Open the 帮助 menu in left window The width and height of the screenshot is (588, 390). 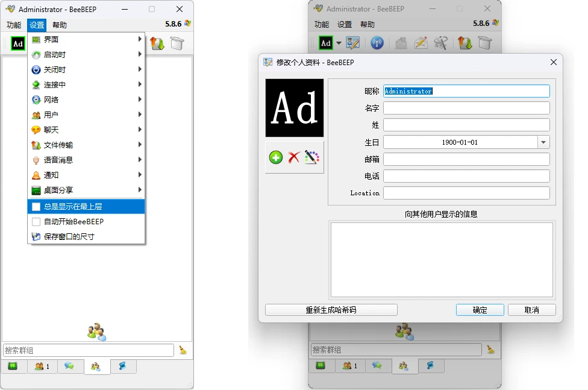60,25
